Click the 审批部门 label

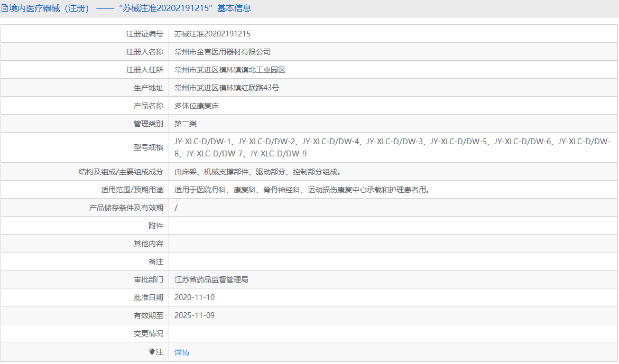click(x=149, y=279)
